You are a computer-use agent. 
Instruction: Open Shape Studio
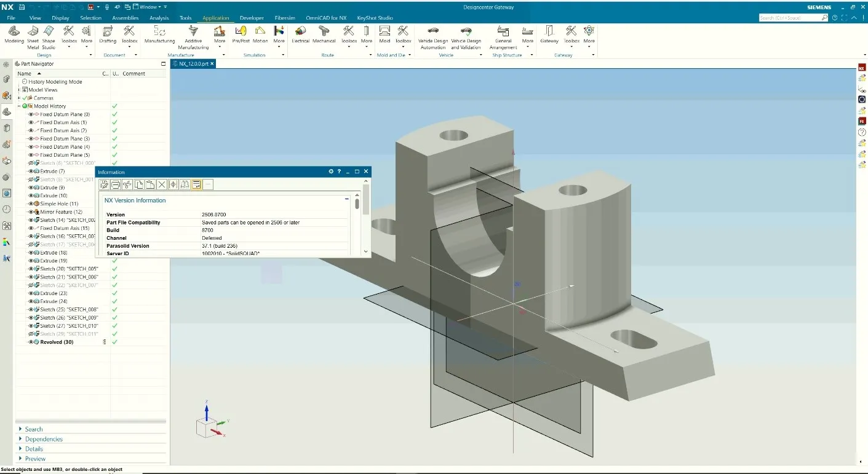(x=49, y=37)
